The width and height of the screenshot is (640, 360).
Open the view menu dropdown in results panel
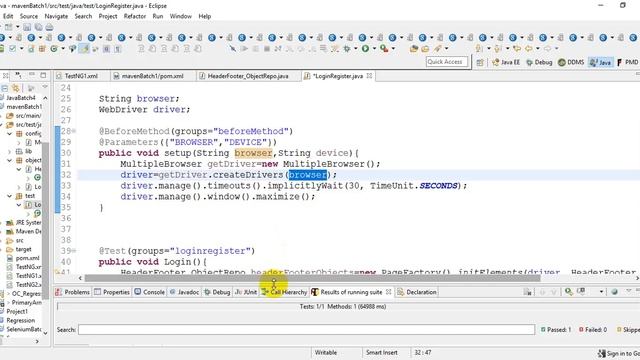click(629, 291)
